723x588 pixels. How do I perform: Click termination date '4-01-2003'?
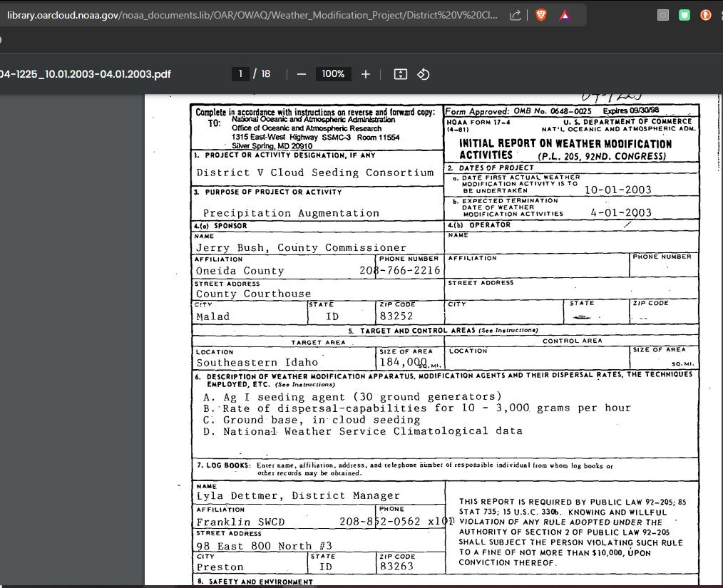point(621,213)
